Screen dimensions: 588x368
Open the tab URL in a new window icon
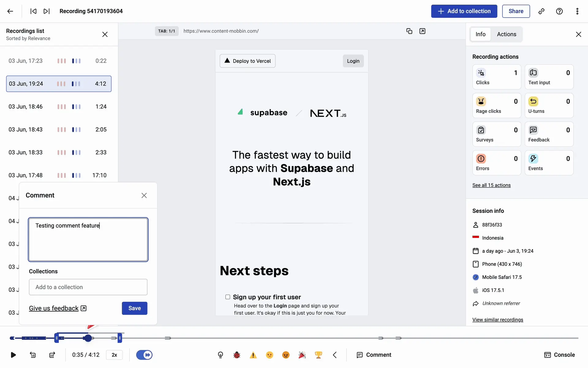(422, 31)
